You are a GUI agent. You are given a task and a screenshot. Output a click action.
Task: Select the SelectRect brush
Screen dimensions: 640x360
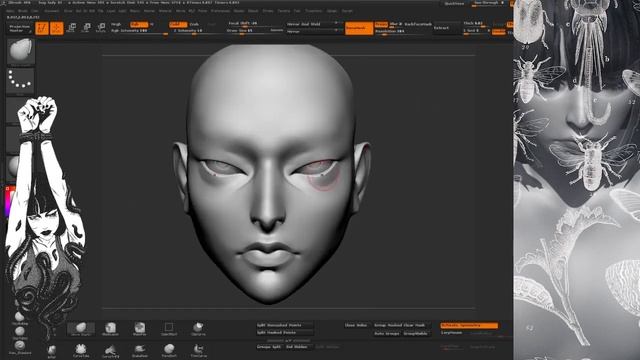pyautogui.click(x=169, y=328)
